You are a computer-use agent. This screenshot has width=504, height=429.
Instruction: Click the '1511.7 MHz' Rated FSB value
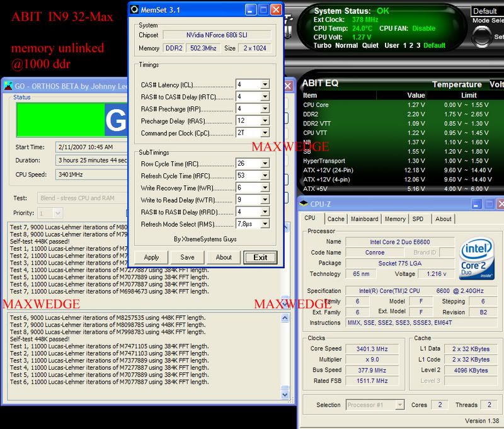372,380
